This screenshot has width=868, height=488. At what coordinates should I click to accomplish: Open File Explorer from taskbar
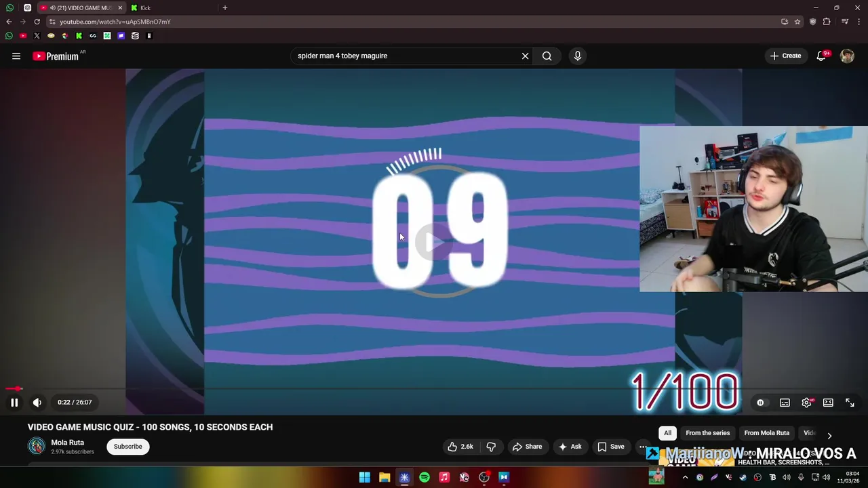point(384,477)
